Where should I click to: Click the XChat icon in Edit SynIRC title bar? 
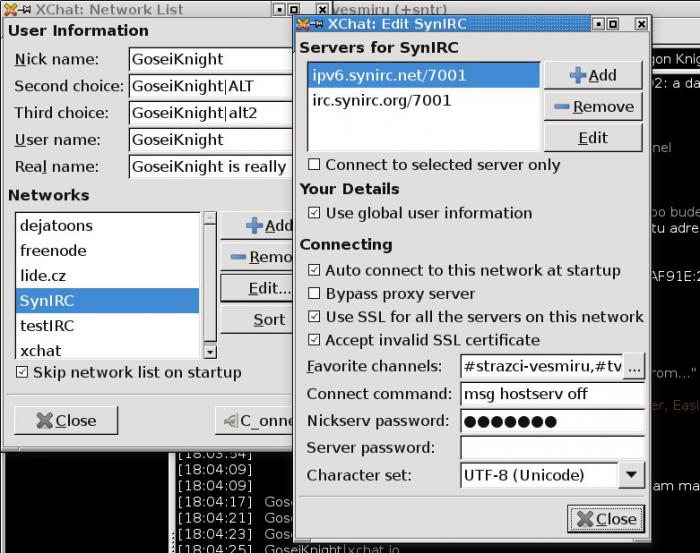pos(303,24)
